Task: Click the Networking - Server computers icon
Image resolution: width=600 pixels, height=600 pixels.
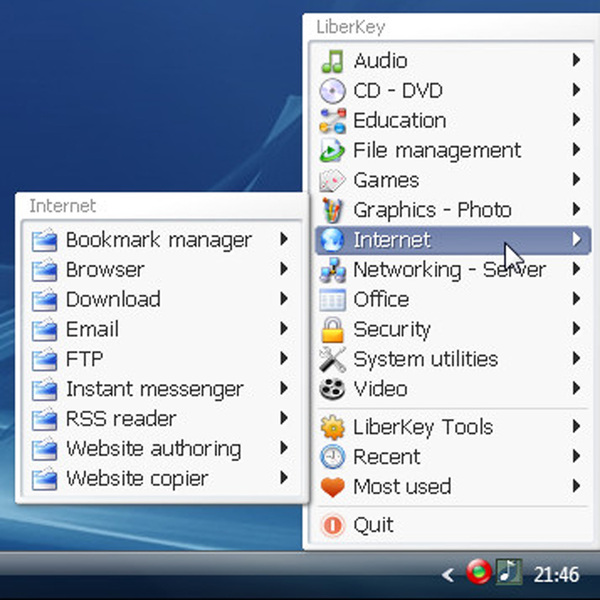Action: pos(333,270)
